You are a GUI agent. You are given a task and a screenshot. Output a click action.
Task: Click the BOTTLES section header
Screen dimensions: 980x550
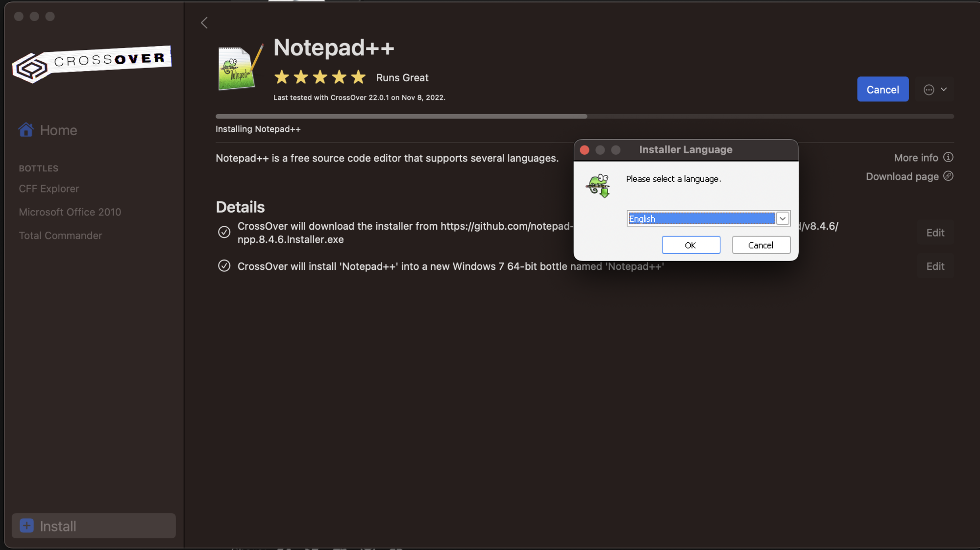tap(38, 168)
